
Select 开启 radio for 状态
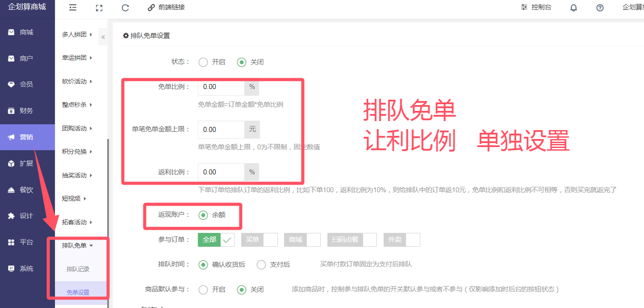[203, 62]
